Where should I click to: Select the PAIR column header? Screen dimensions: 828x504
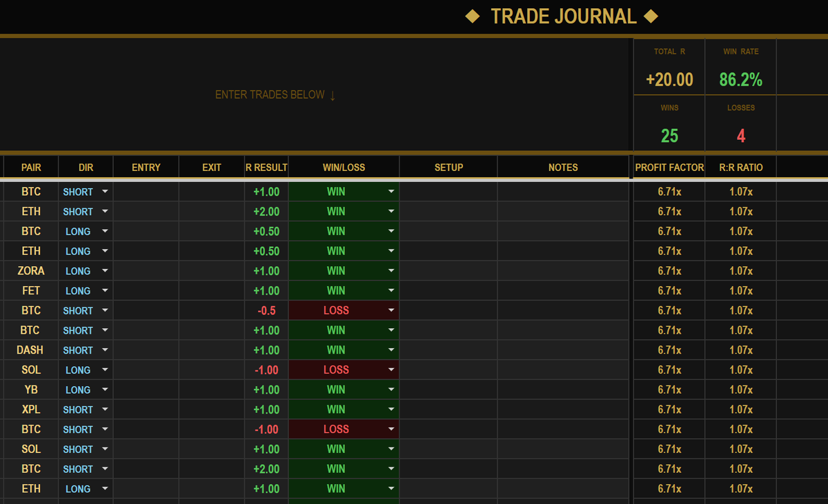[31, 168]
